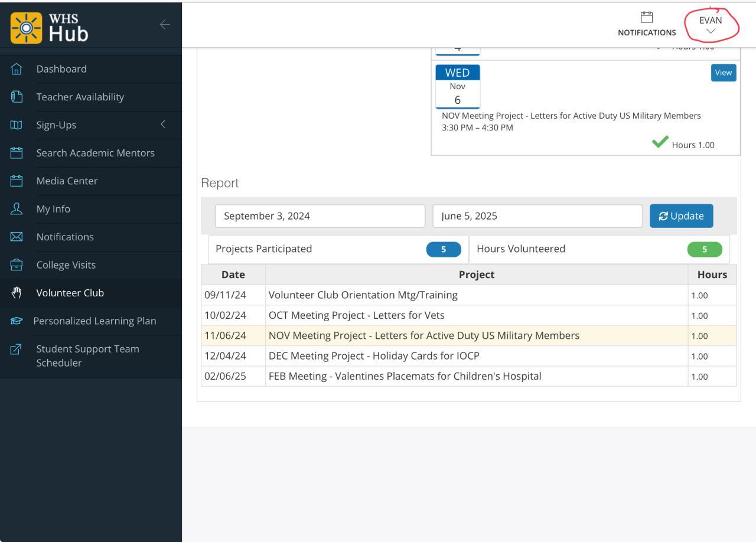Click the Dashboard home icon

16,69
